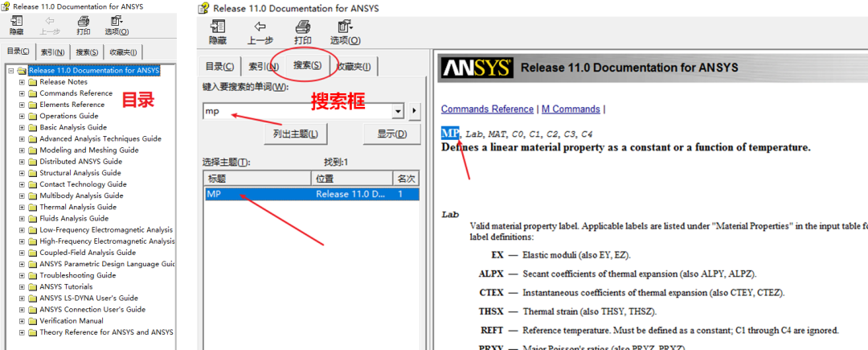Select Basic Analysis Guide tree item
The height and width of the screenshot is (350, 868).
(x=73, y=127)
